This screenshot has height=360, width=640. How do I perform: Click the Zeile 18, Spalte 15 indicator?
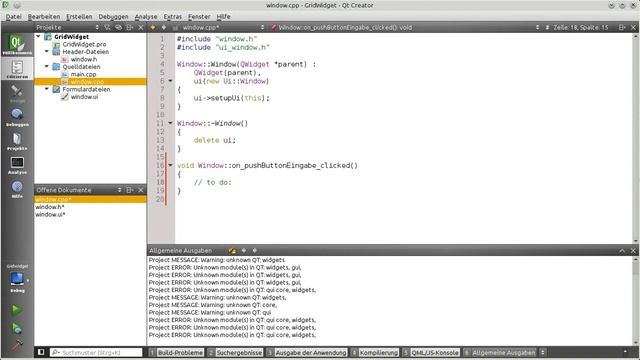[x=580, y=27]
